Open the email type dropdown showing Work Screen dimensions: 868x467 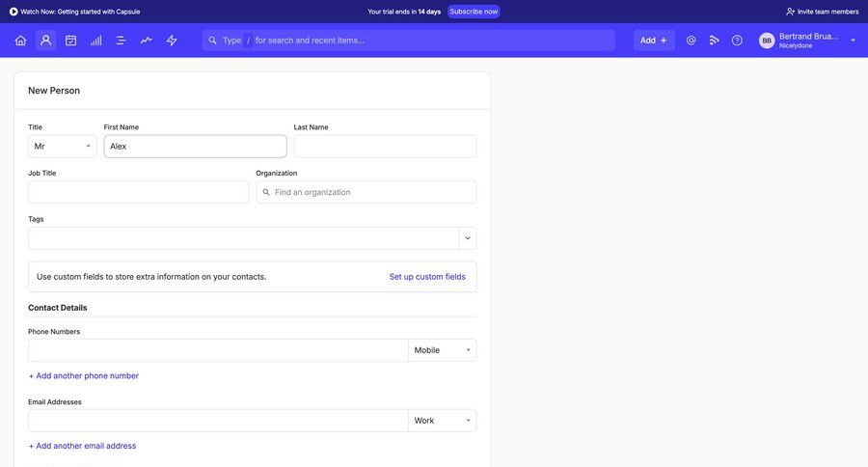443,421
